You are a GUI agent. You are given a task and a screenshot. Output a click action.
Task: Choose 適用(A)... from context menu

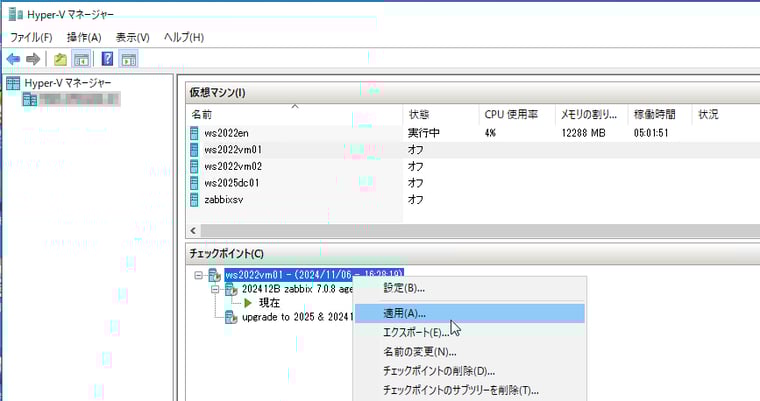[x=470, y=313]
